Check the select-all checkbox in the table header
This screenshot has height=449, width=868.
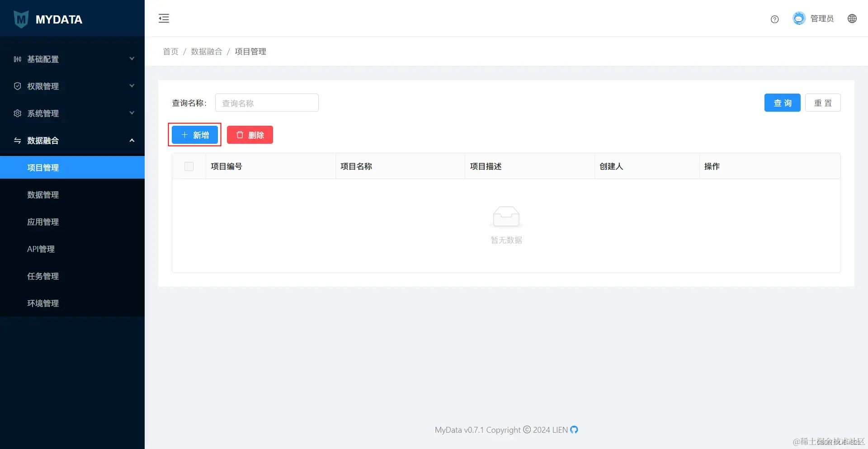click(189, 166)
